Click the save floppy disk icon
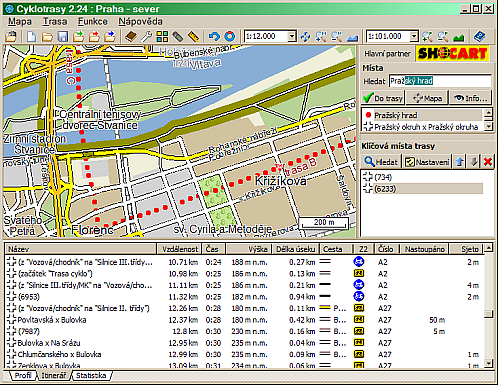This screenshot has width=498, height=385. point(63,36)
